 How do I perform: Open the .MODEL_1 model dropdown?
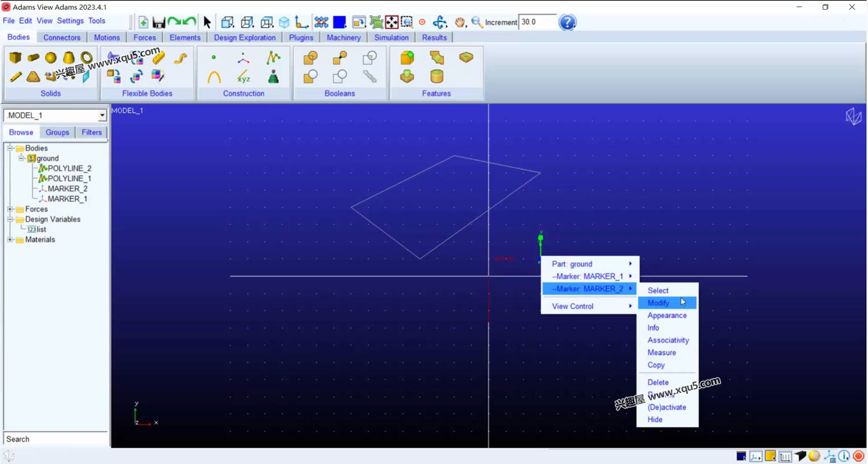(x=102, y=116)
